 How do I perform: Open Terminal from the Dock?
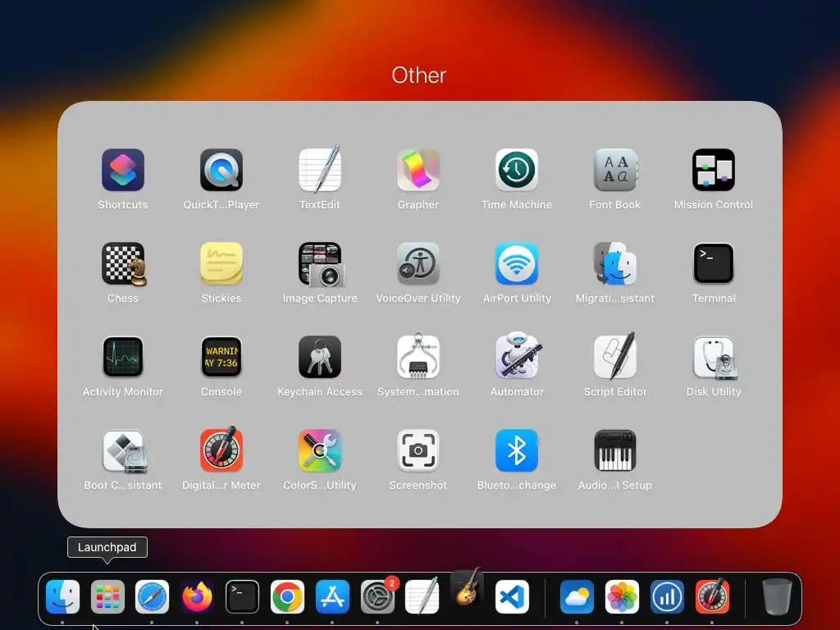pyautogui.click(x=242, y=597)
